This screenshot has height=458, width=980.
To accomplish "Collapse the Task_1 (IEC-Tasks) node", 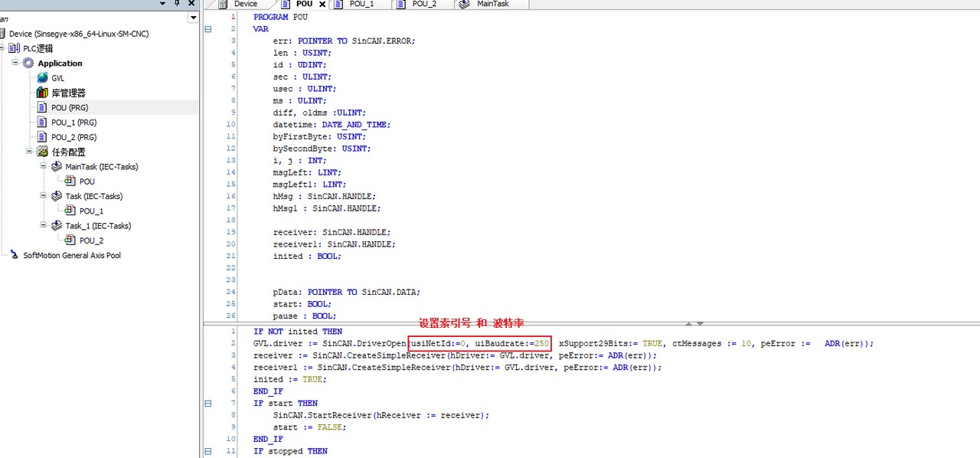I will (44, 226).
